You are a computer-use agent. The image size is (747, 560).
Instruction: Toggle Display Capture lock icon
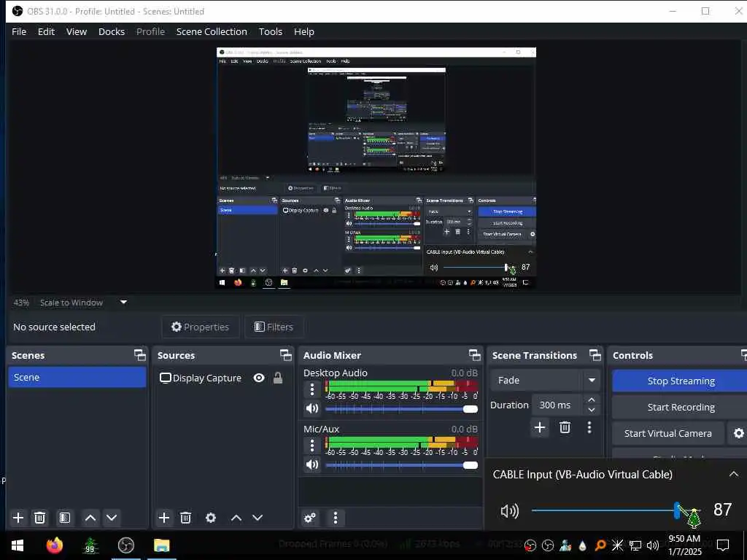point(278,378)
